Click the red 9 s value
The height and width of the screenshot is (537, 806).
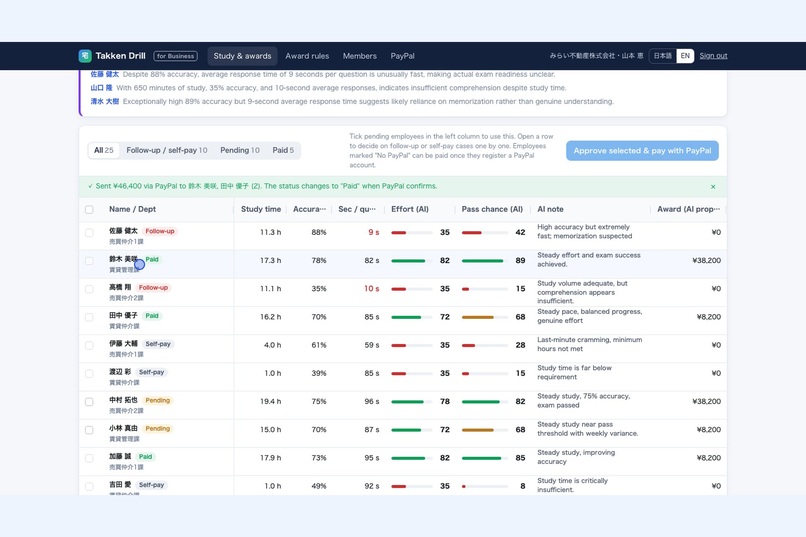coord(374,232)
